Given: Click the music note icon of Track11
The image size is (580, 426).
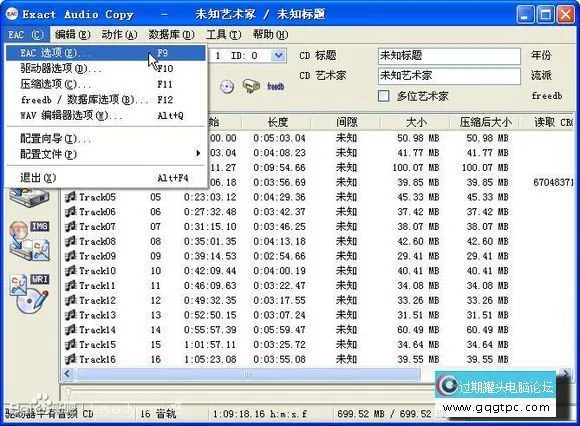Looking at the screenshot, I should 70,286.
